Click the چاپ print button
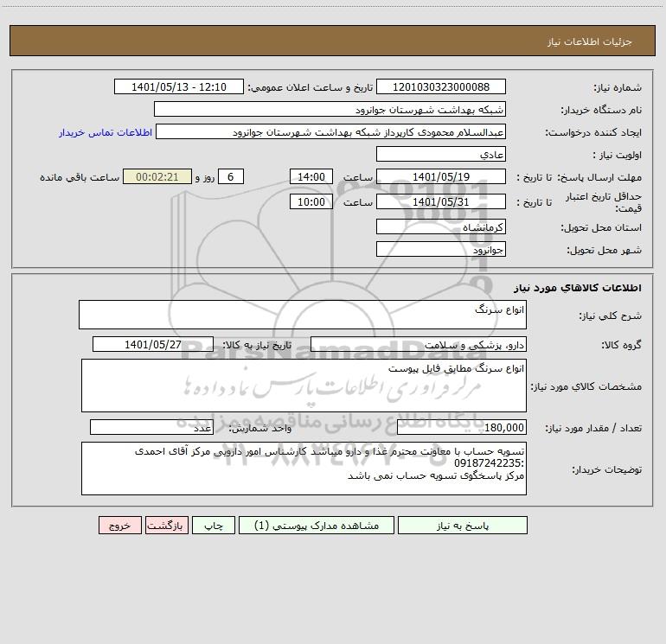Viewport: 666px width, 644px height. coord(214,526)
